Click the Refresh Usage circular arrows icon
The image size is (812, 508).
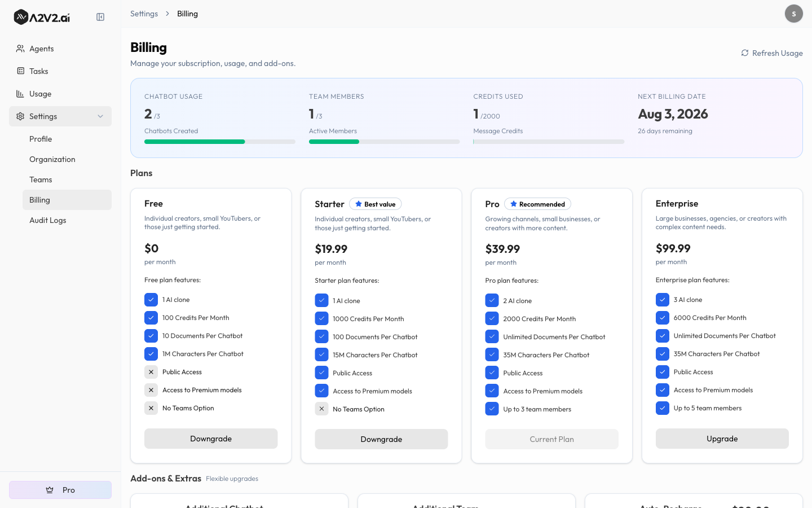click(745, 53)
